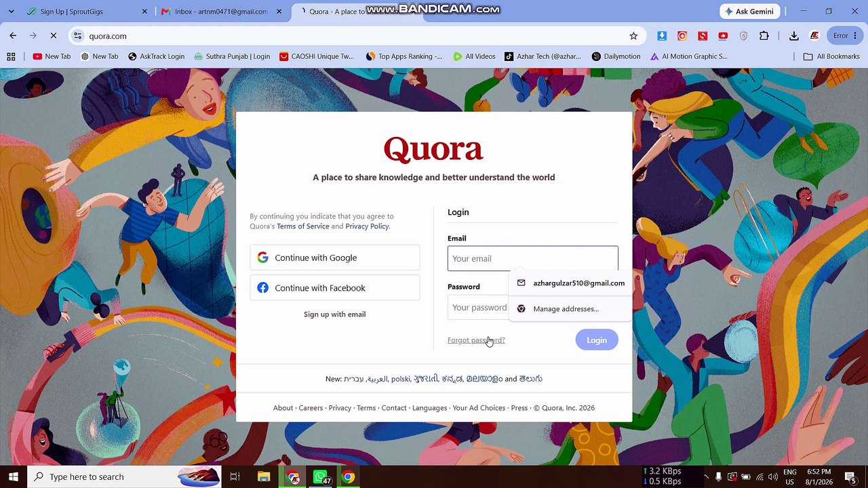The image size is (868, 488).
Task: Open the AskTrack Login bookmark
Action: 156,56
